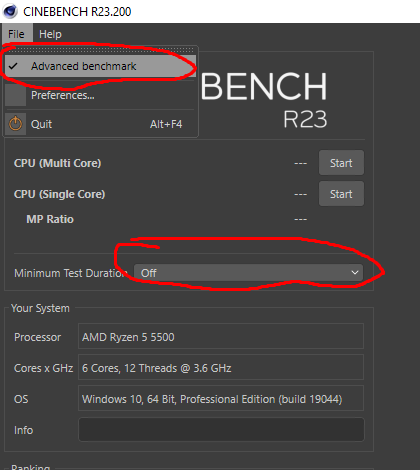
Task: Select Quit in the File menu
Action: coord(99,124)
